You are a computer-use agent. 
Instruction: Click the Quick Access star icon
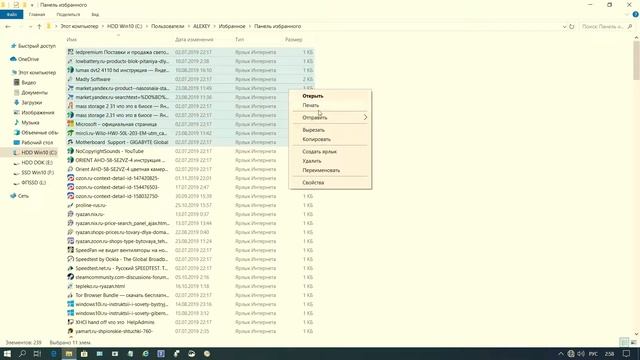13,46
